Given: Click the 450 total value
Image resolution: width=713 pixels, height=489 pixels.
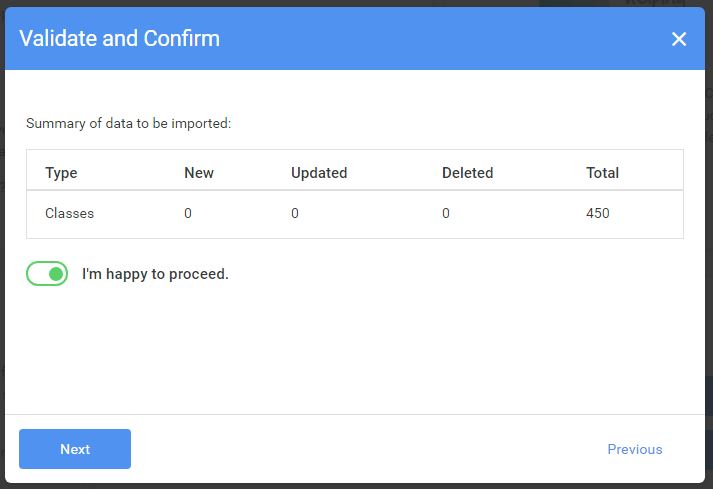Looking at the screenshot, I should point(598,213).
